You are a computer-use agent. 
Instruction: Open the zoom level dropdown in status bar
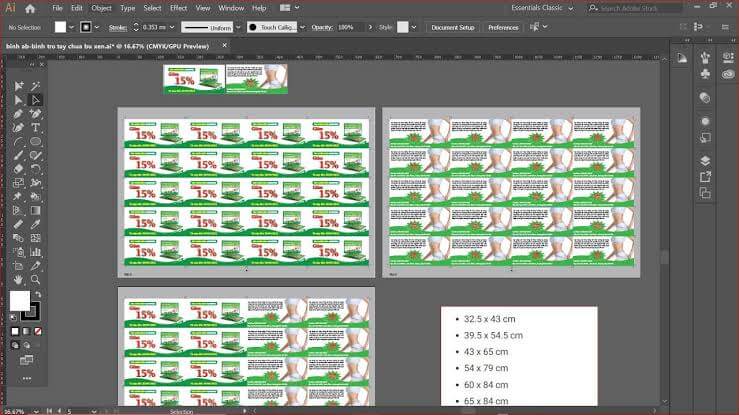(36, 411)
